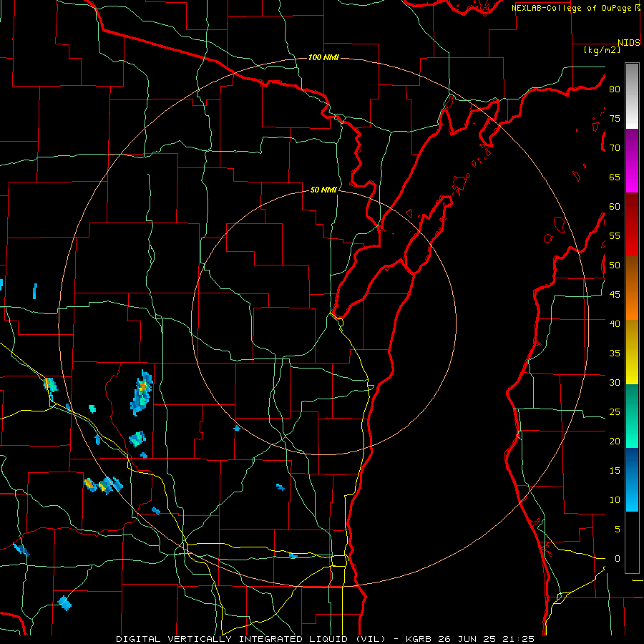The image size is (644, 644).
Task: Pick the orange-brown segment of the color bar
Action: click(632, 288)
